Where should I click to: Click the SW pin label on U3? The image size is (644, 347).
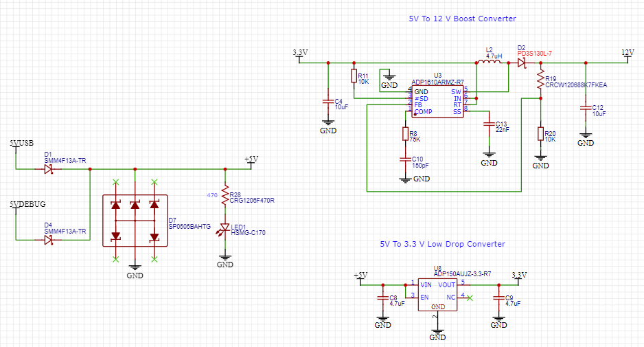[457, 92]
